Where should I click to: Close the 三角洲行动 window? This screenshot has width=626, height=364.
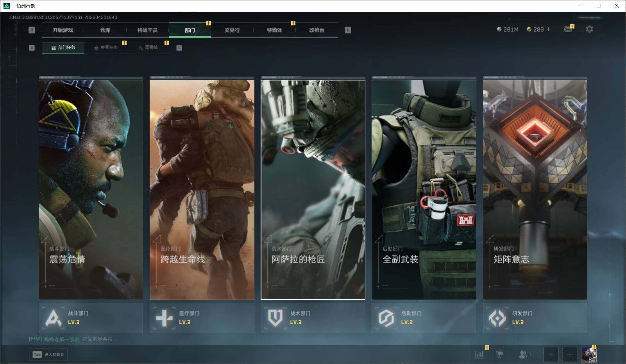coord(617,6)
